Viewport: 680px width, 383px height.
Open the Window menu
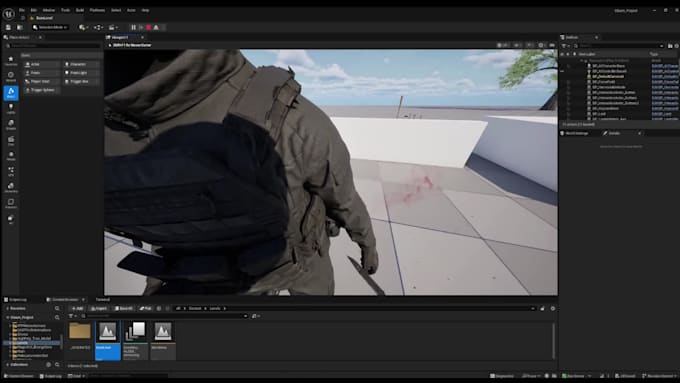[49, 10]
